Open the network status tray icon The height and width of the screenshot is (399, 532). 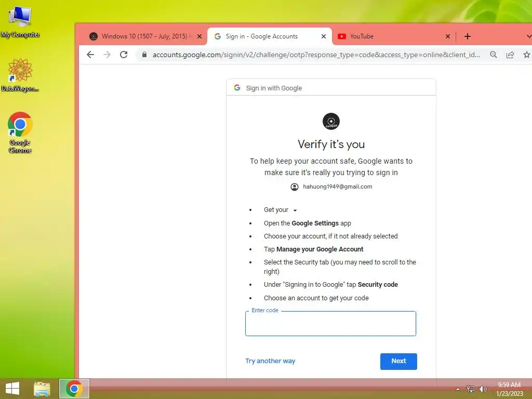coord(471,389)
